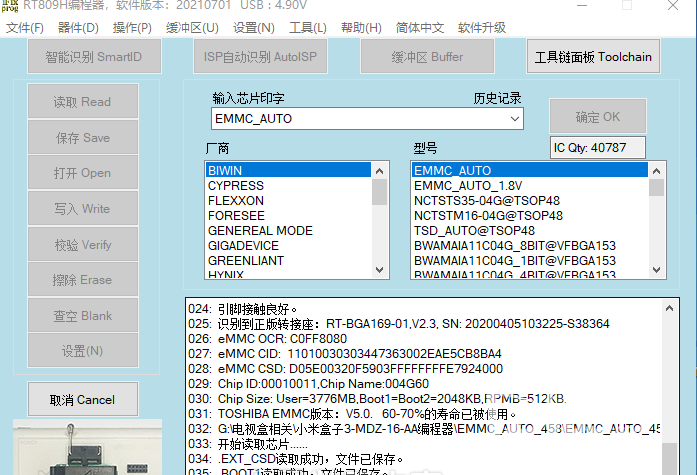The image size is (697, 475).
Task: Click the 擦除 Erase button
Action: tap(83, 280)
